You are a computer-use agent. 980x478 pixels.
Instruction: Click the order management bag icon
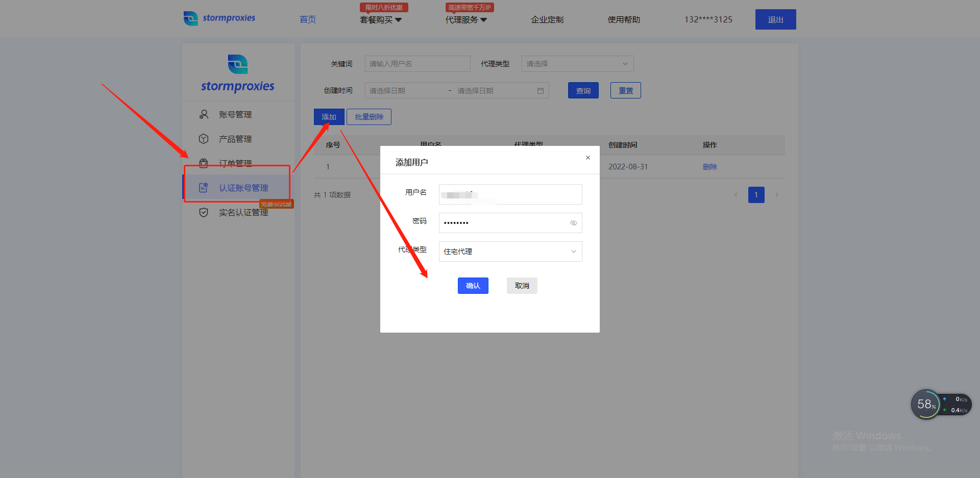click(x=204, y=163)
